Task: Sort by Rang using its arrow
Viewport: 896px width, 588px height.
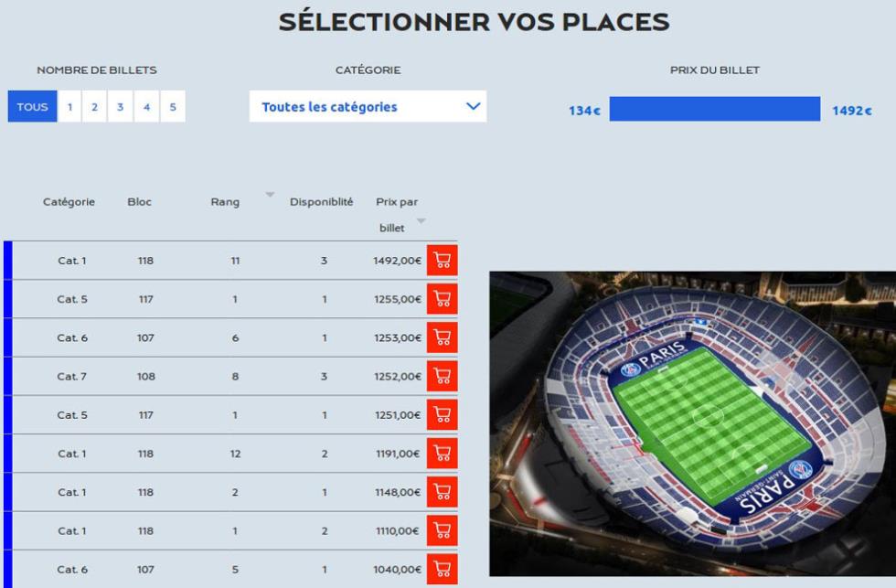Action: pos(270,195)
